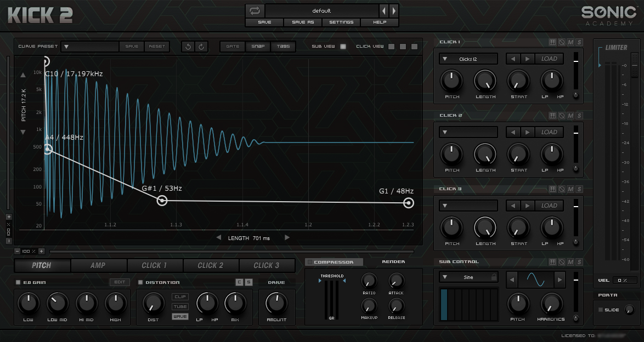Mute Click 3 with the M button
Viewport: 644px width, 342px height.
coord(570,189)
